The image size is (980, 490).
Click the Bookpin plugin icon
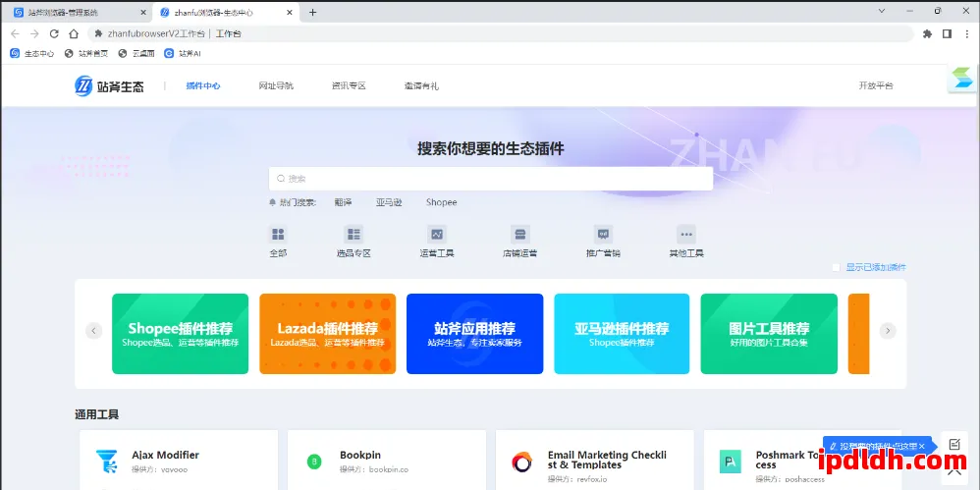click(314, 462)
